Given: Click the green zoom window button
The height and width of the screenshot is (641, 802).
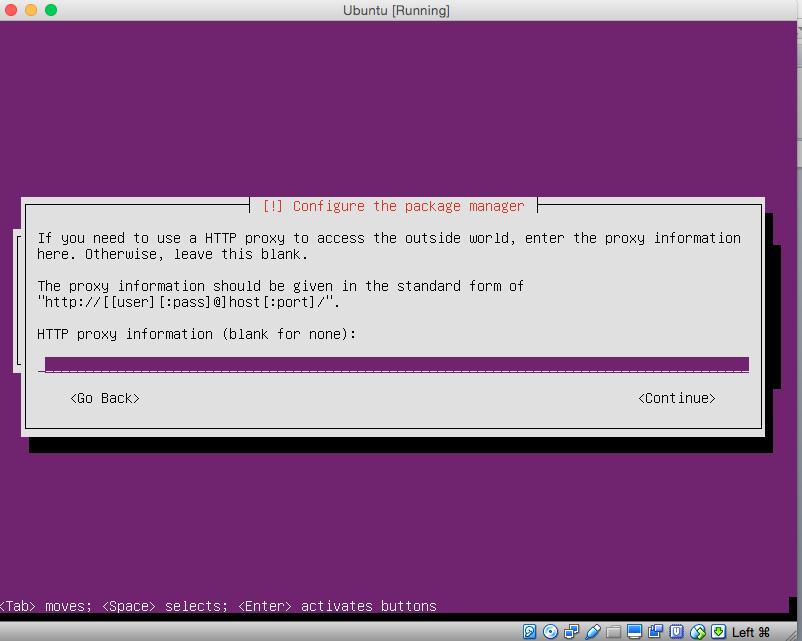Looking at the screenshot, I should click(51, 10).
